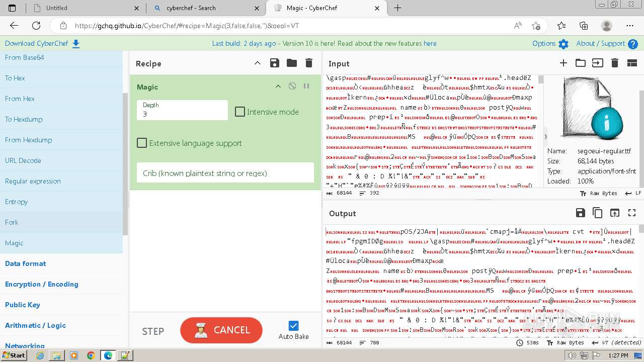The width and height of the screenshot is (644, 362).
Task: Add page to favorites star icon
Action: point(536,26)
